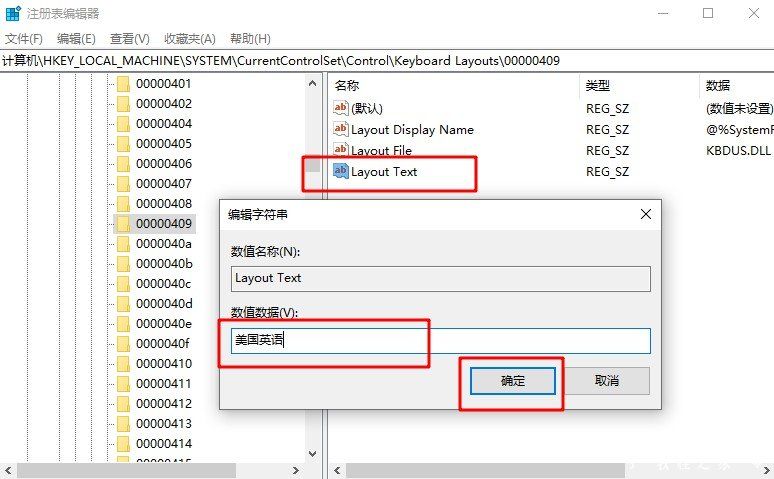Select the Layout Text value name

pyautogui.click(x=384, y=172)
